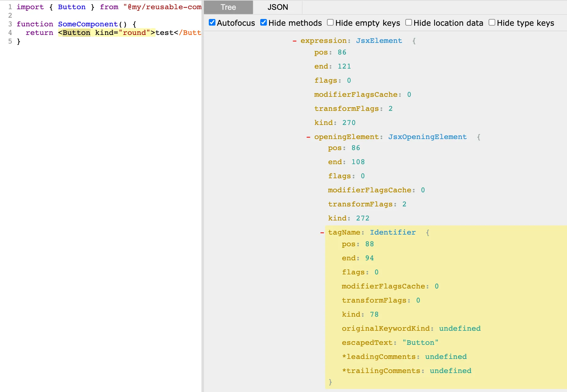Enable Hide type keys
The image size is (567, 392).
[x=492, y=22]
